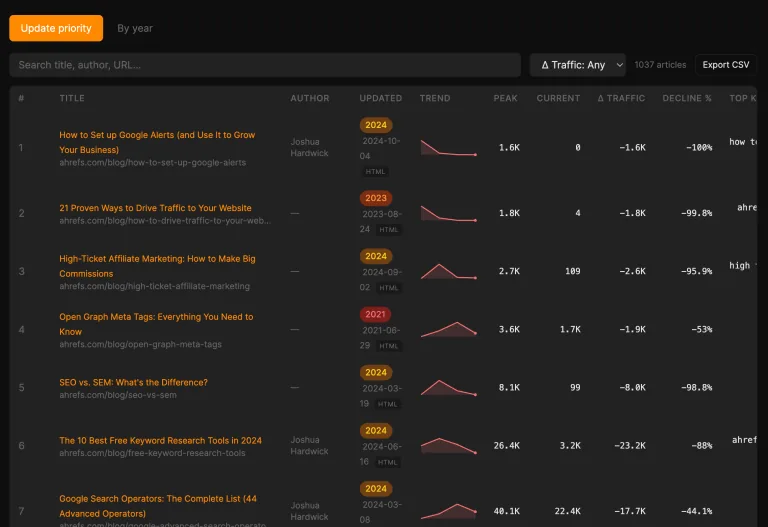Screen dimensions: 768x527
Task: Sort by the DECLINE % column header
Action: click(687, 98)
